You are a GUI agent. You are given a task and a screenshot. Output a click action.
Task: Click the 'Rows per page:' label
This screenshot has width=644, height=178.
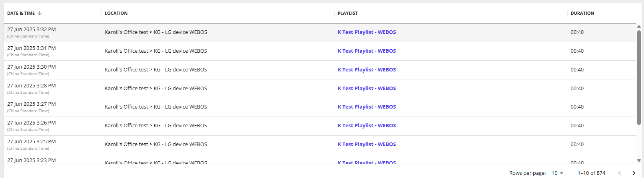[x=527, y=173]
